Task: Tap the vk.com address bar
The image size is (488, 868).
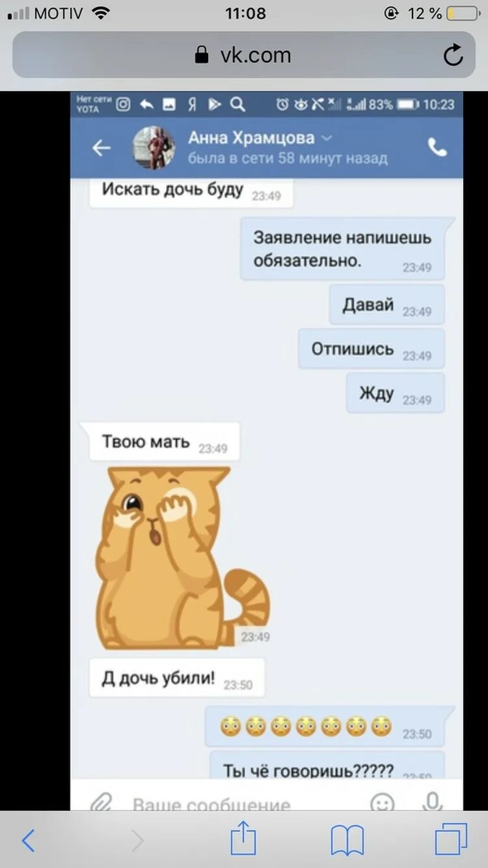Action: [x=244, y=55]
